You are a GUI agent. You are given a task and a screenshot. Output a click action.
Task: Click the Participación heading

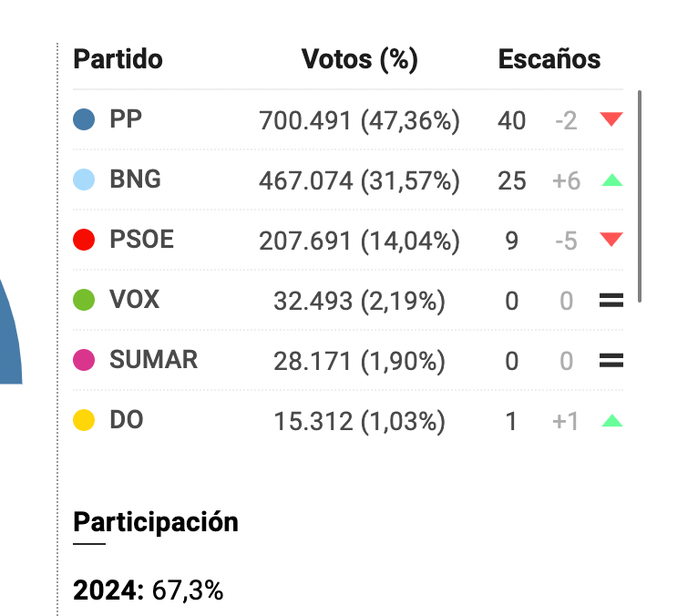click(x=156, y=522)
